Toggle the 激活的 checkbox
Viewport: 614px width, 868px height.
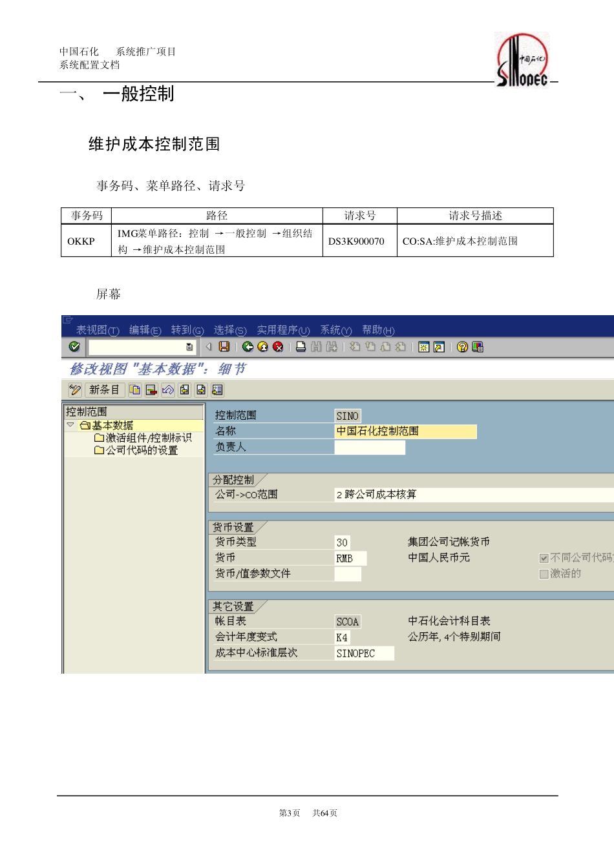pyautogui.click(x=544, y=574)
